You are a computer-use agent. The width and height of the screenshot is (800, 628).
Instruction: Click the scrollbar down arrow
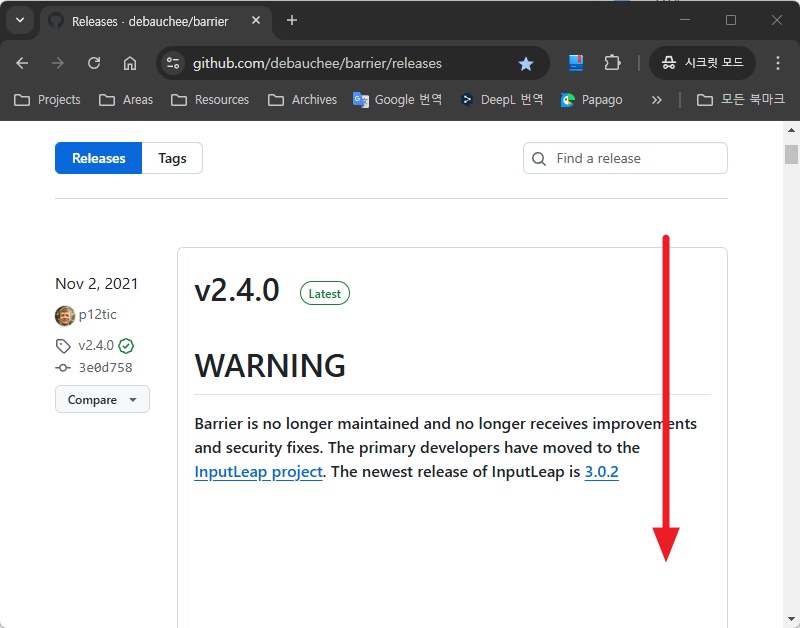(791, 619)
